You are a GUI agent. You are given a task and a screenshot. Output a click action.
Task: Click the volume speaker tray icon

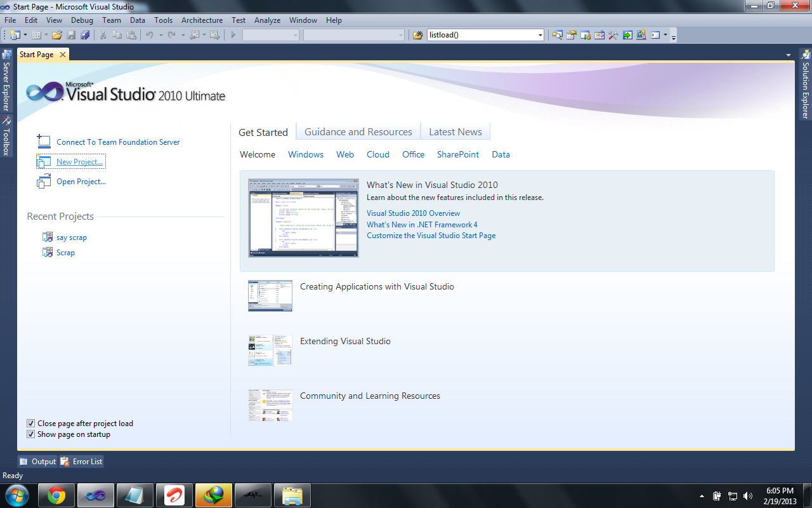tap(748, 496)
